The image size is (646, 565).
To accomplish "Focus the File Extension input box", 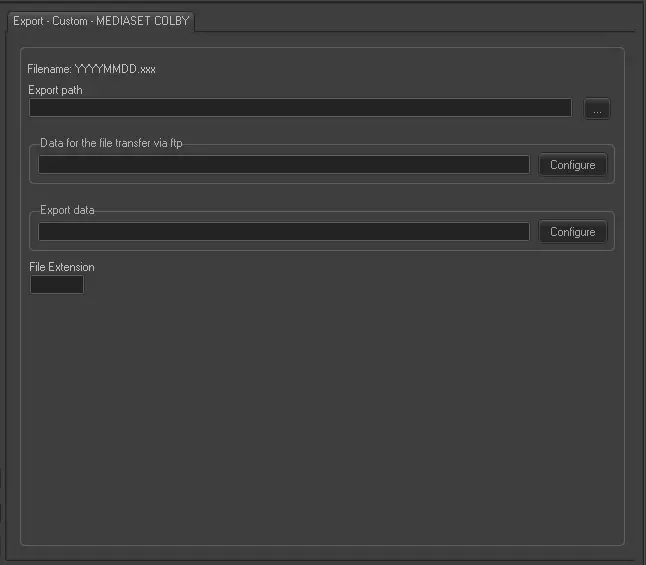I will [57, 285].
